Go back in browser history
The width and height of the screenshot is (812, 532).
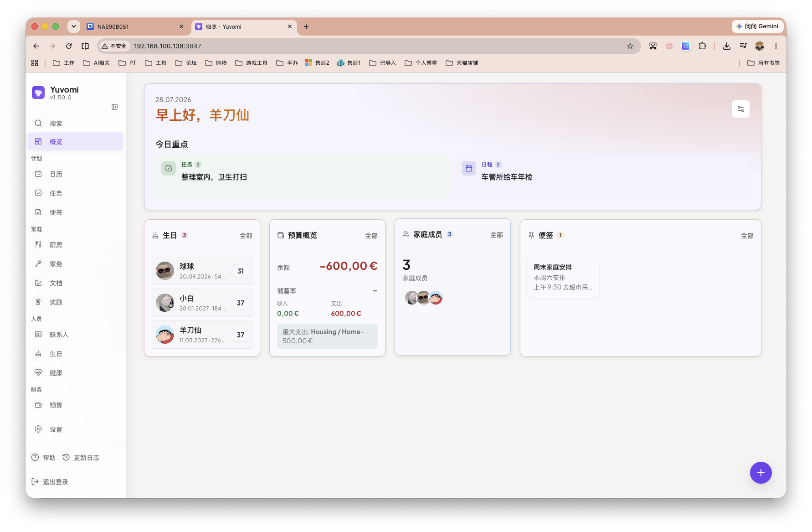[36, 46]
